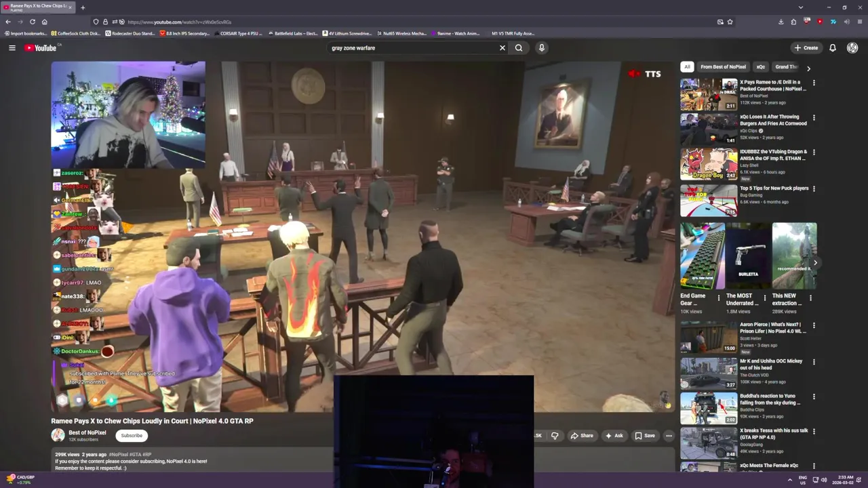Open browser downloads panel

pos(781,22)
